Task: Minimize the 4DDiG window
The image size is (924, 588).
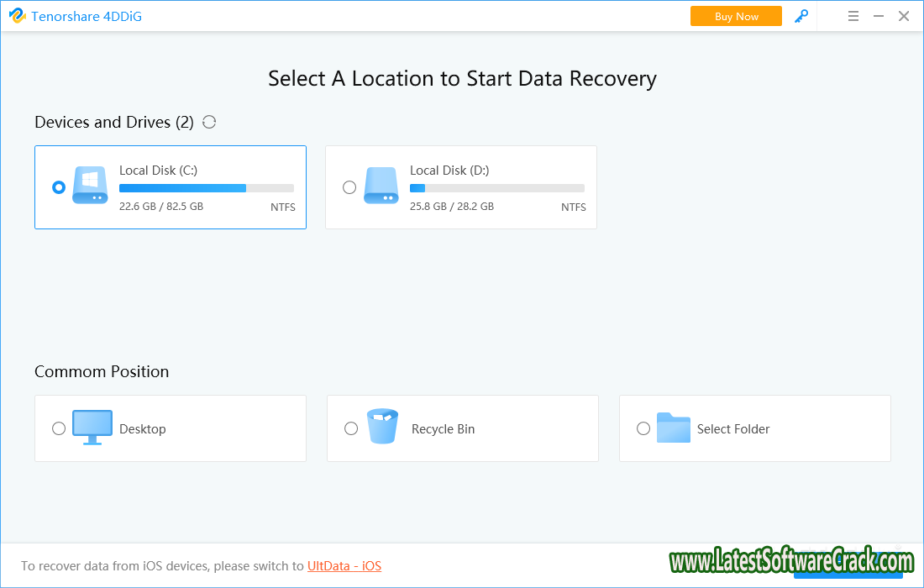Action: [879, 16]
